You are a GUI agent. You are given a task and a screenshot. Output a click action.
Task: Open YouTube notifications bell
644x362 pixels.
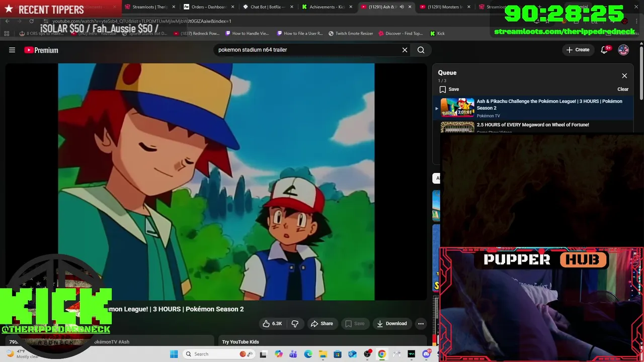[x=605, y=50]
